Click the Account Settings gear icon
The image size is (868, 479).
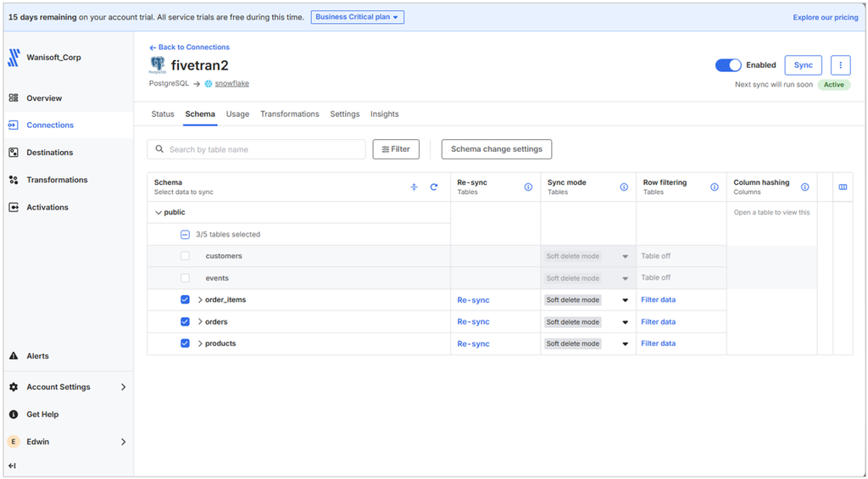tap(14, 387)
